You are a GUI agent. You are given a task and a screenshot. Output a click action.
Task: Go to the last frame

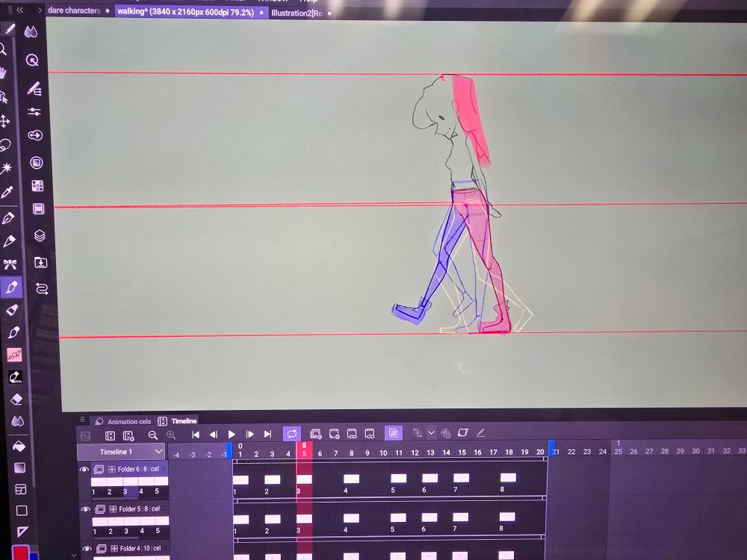[x=267, y=435]
